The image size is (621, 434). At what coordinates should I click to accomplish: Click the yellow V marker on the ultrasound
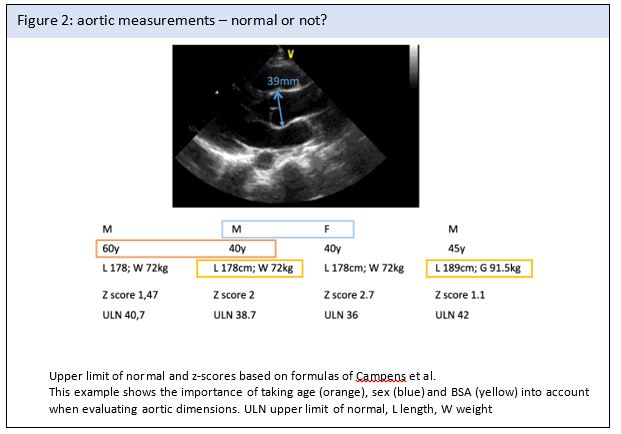pos(291,53)
